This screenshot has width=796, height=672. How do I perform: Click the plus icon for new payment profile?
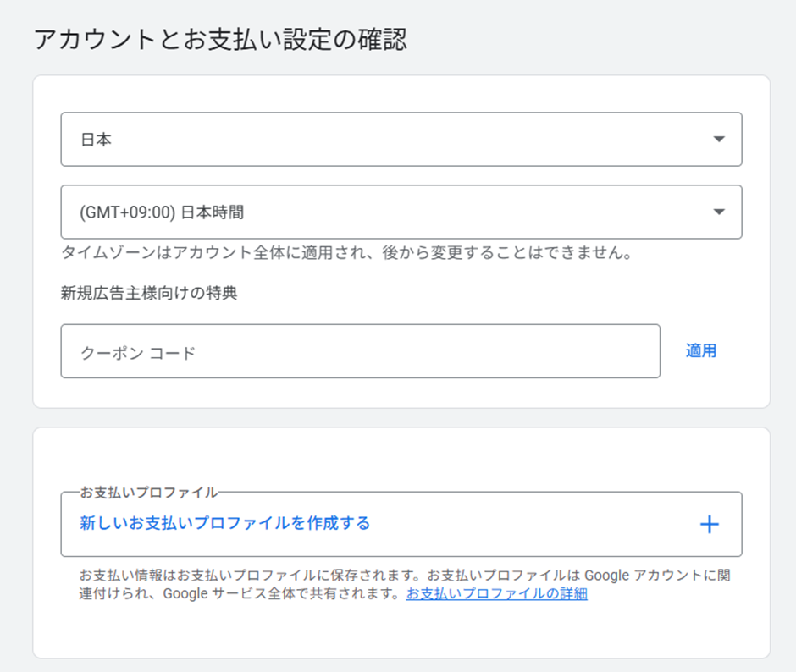point(709,525)
